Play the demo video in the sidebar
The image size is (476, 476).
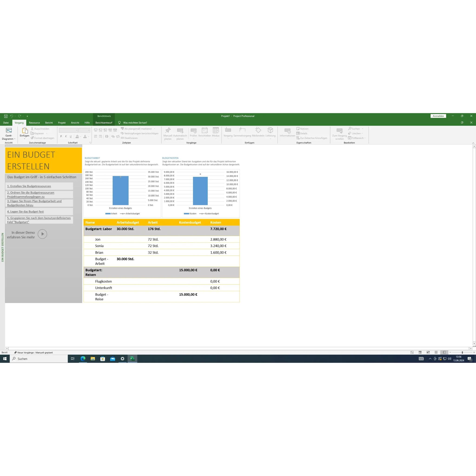click(42, 234)
